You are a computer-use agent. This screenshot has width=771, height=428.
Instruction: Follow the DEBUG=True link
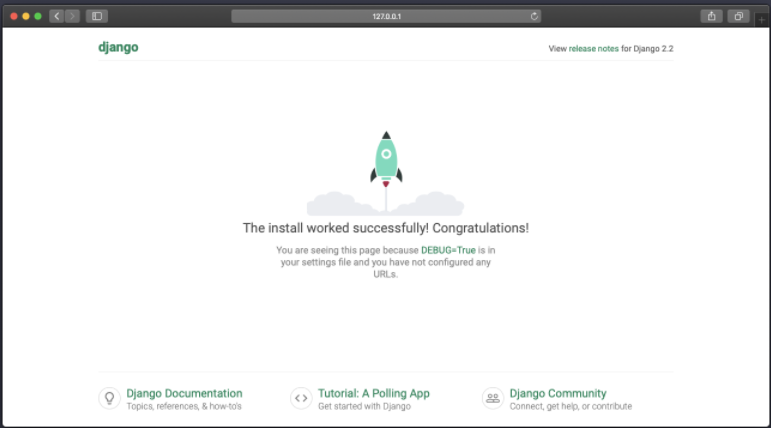pos(448,250)
